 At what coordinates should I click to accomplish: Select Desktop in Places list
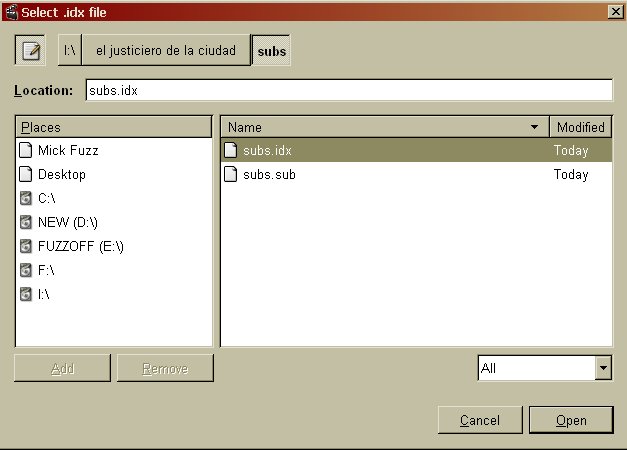(x=114, y=174)
